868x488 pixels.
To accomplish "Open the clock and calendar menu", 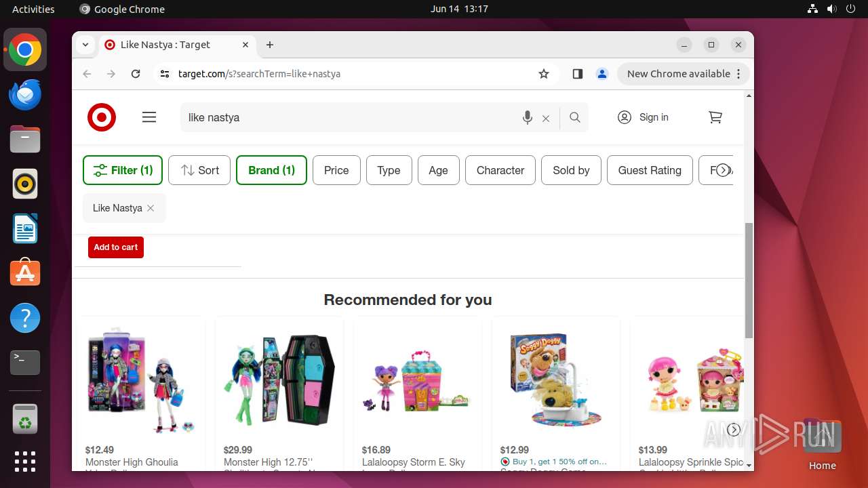I will [459, 9].
